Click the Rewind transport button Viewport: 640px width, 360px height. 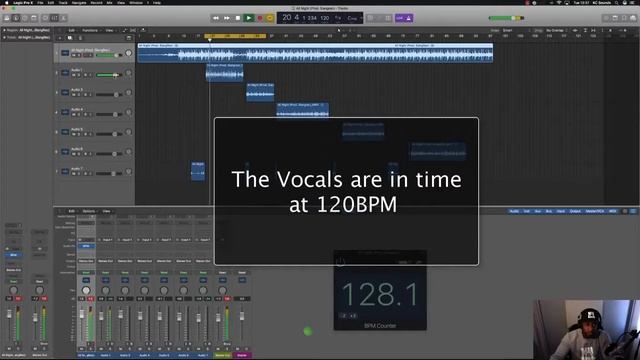pos(216,18)
